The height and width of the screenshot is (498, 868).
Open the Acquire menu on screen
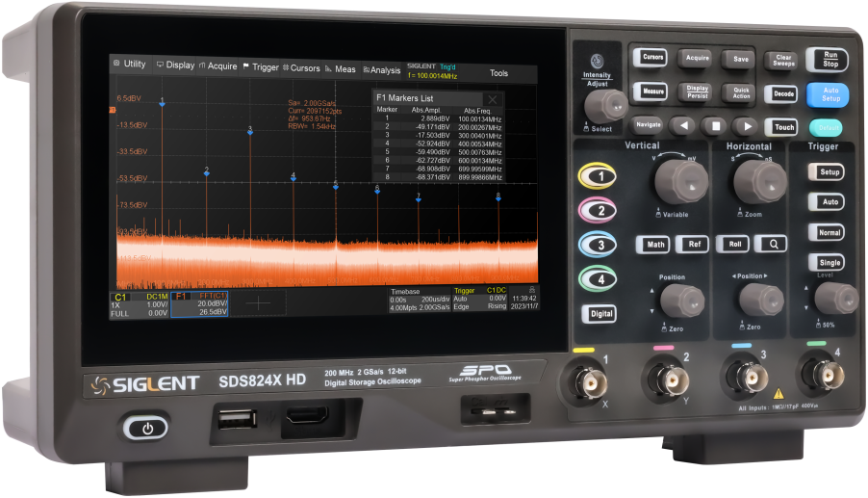(218, 66)
